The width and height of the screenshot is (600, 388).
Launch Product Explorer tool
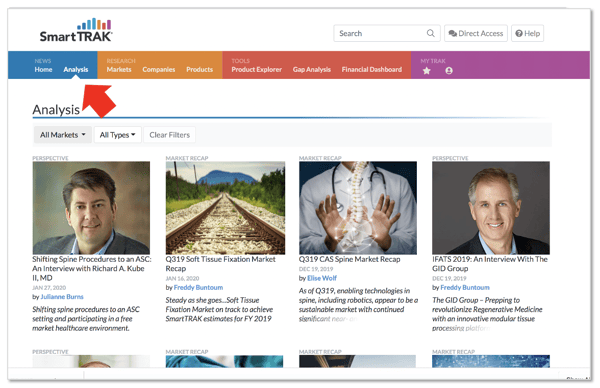click(256, 70)
